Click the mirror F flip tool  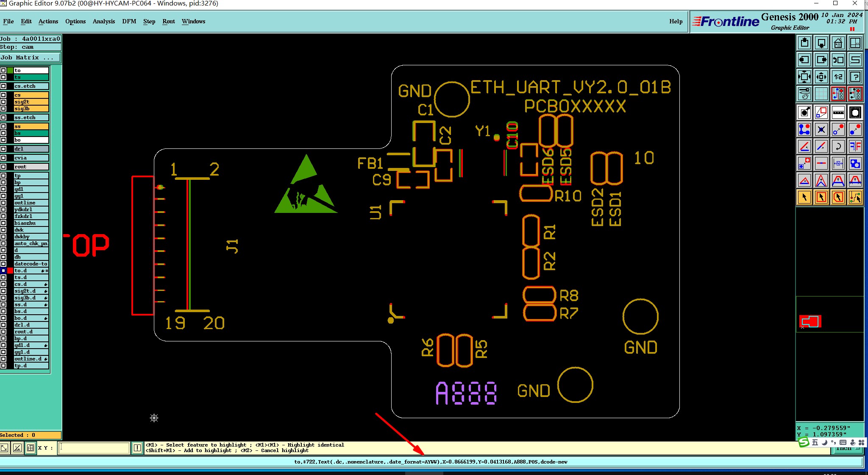[x=855, y=147]
